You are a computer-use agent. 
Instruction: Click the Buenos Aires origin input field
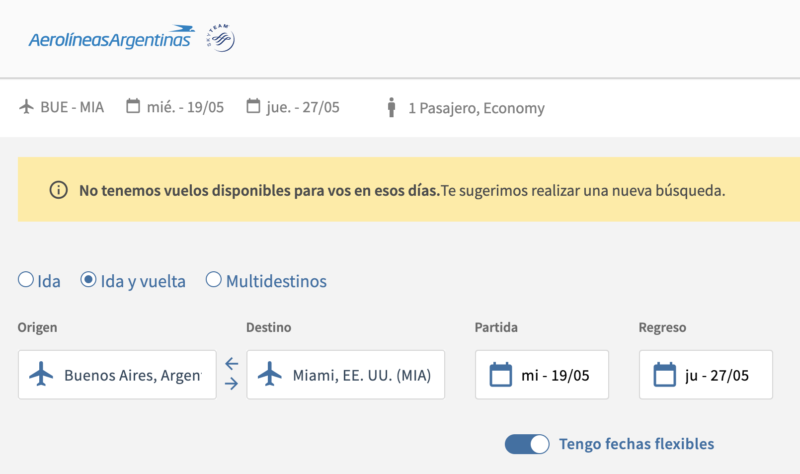click(132, 375)
